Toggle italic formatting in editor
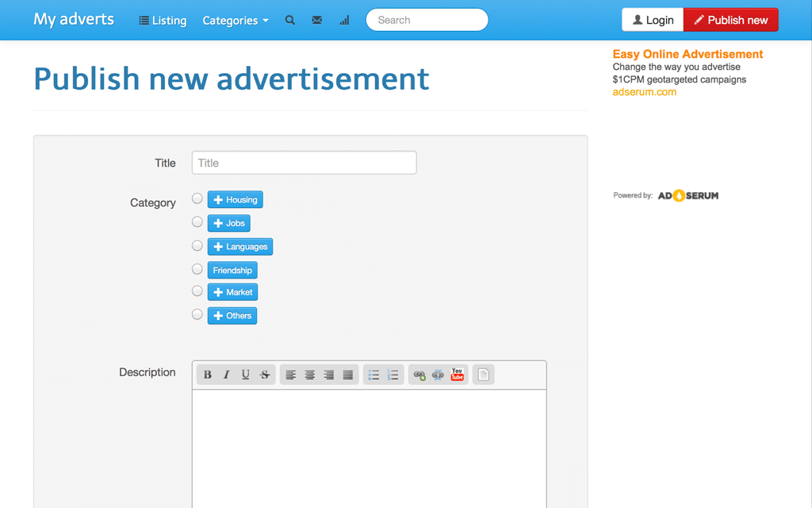This screenshot has height=508, width=812. click(x=227, y=375)
